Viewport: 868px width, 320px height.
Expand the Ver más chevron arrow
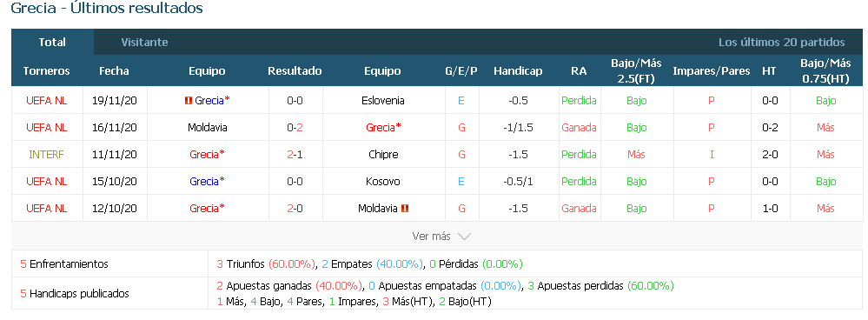(x=464, y=237)
